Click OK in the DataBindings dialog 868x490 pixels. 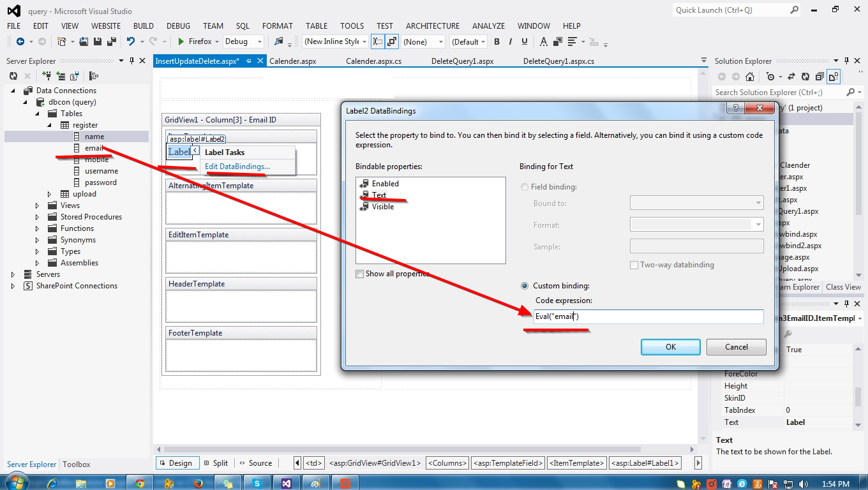pyautogui.click(x=670, y=346)
